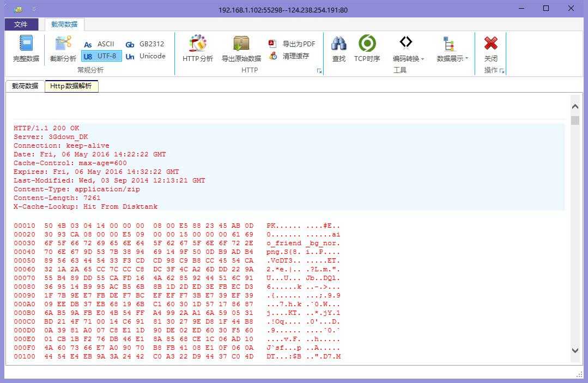This screenshot has width=588, height=383.
Task: Click 'Connection: keep-alive' header line
Action: (x=62, y=145)
